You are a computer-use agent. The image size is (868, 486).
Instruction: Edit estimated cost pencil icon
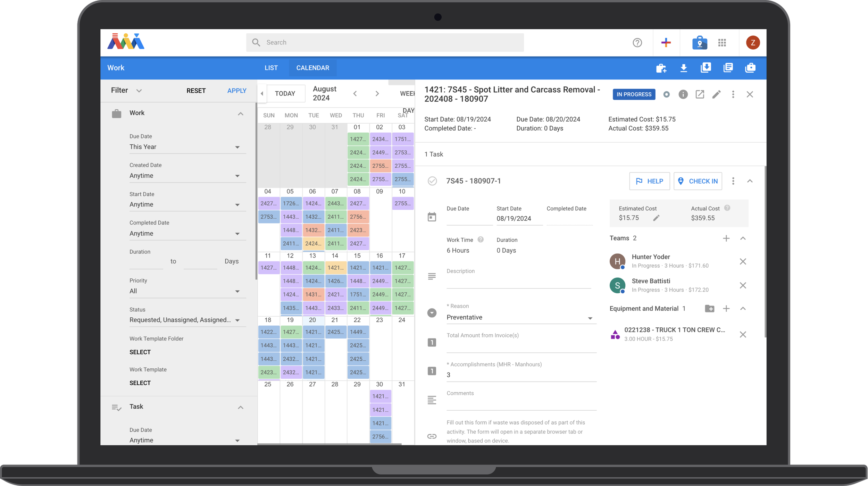[656, 218]
